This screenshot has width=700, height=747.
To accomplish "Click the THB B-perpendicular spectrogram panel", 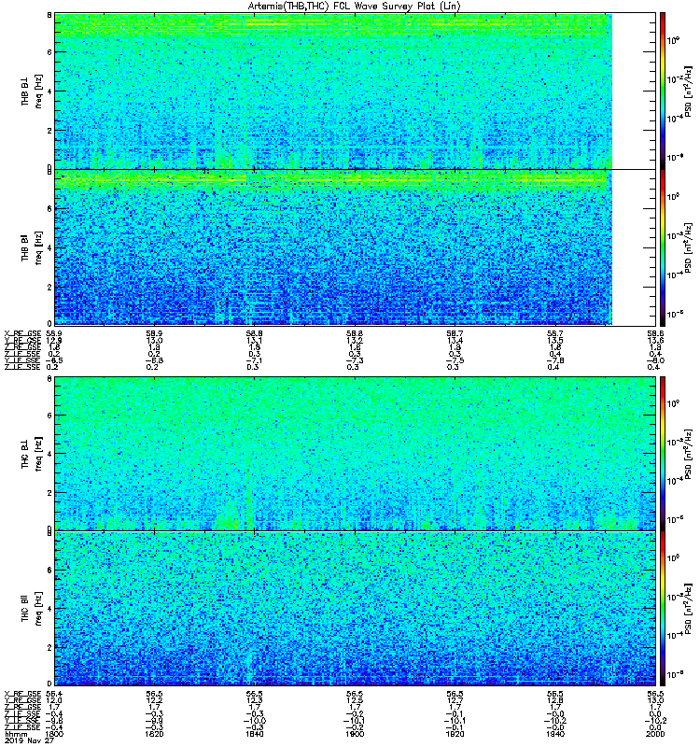I will (356, 91).
